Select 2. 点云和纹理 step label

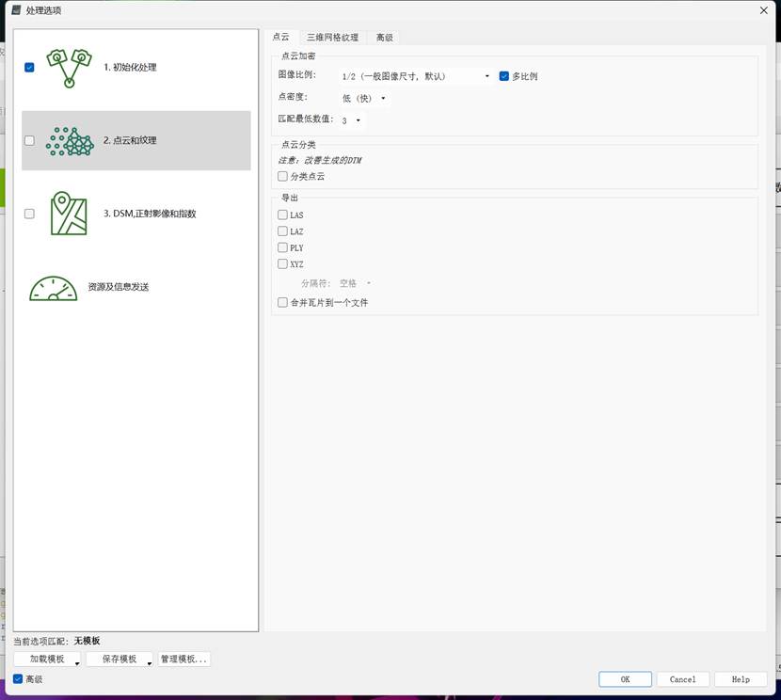point(130,140)
